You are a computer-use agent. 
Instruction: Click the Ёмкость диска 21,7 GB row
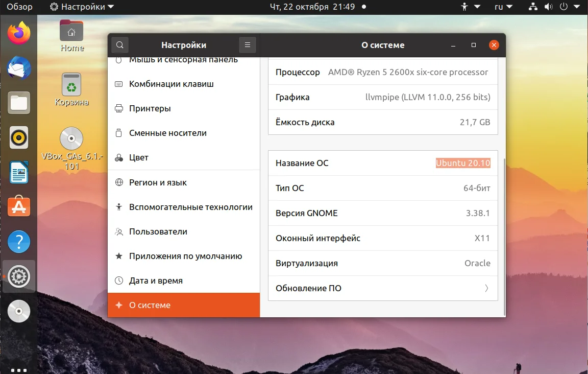coord(383,123)
